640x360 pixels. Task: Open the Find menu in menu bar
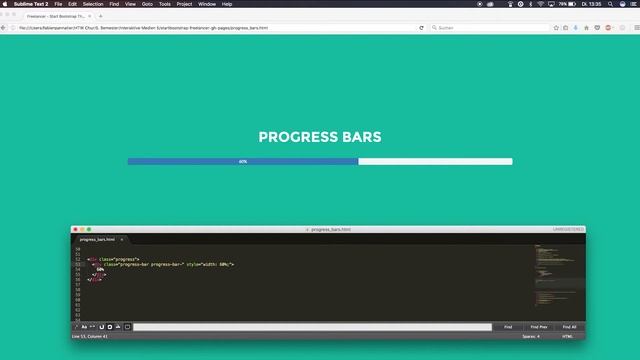pos(114,4)
